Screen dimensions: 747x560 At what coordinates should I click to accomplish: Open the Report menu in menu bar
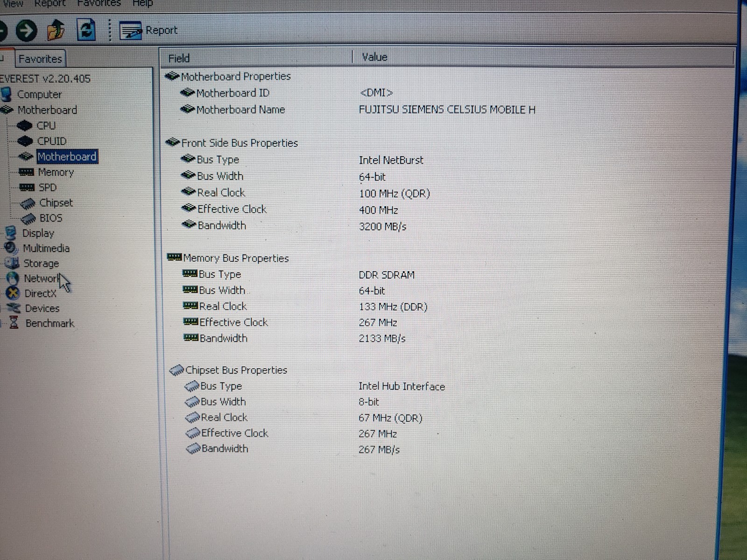[x=50, y=3]
